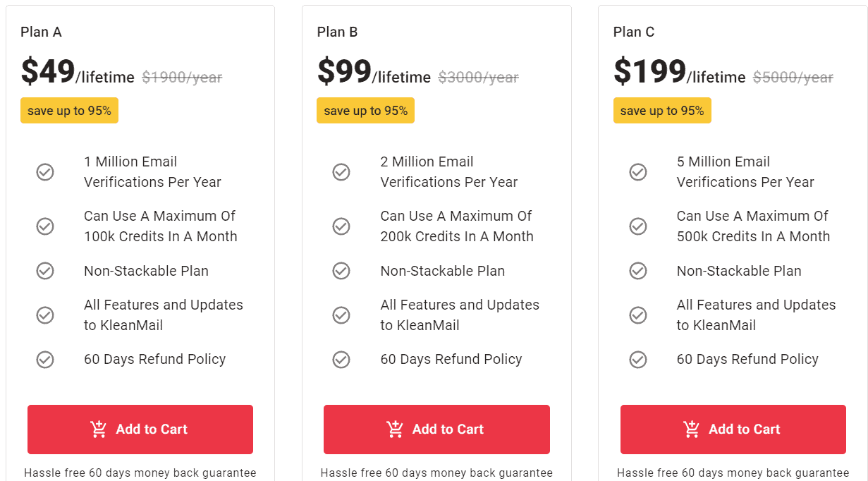Click the cart icon on Plan A's button

[99, 429]
